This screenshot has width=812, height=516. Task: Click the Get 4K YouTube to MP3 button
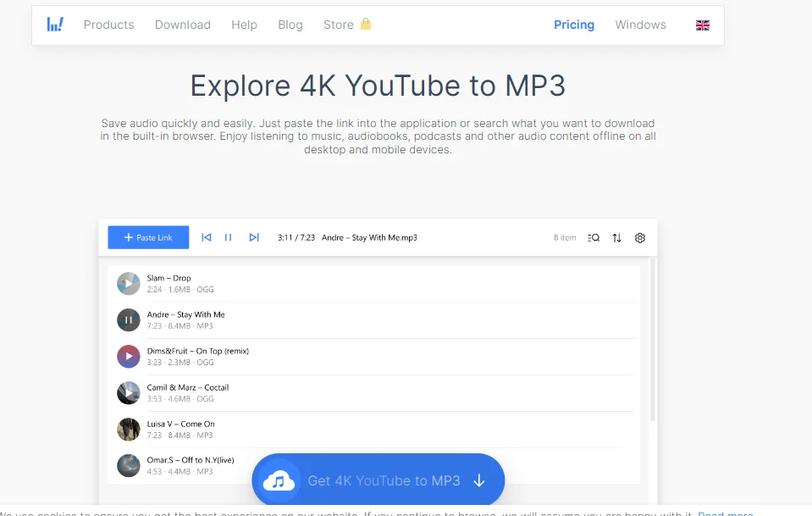pos(378,480)
